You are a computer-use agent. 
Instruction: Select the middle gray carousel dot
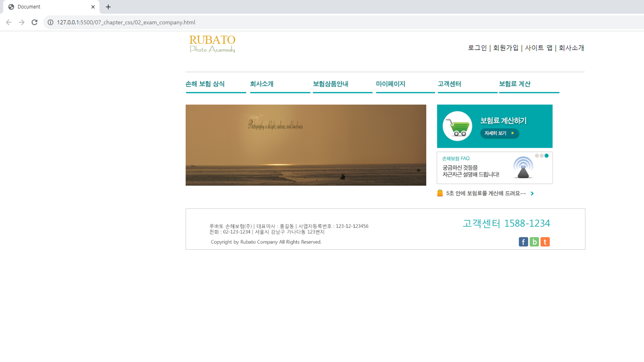[542, 156]
